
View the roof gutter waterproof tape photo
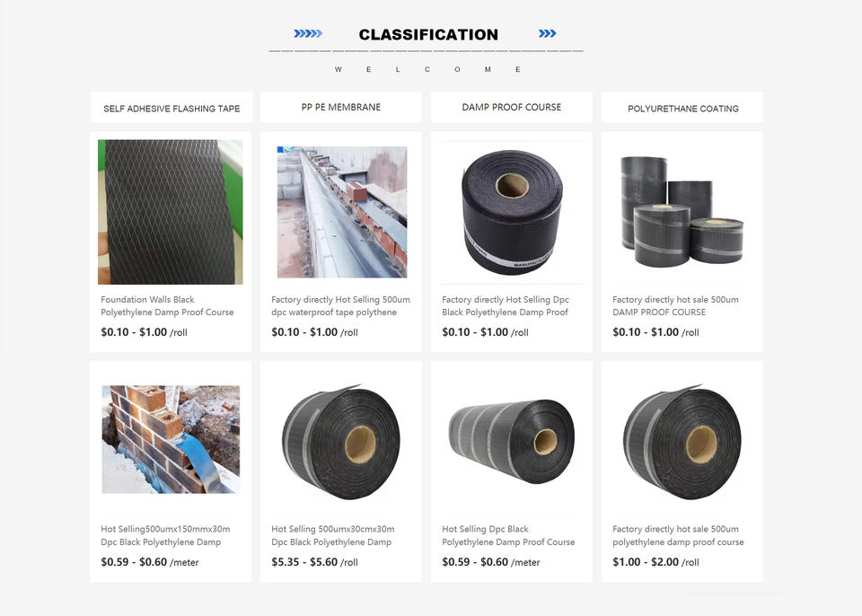[x=342, y=212]
